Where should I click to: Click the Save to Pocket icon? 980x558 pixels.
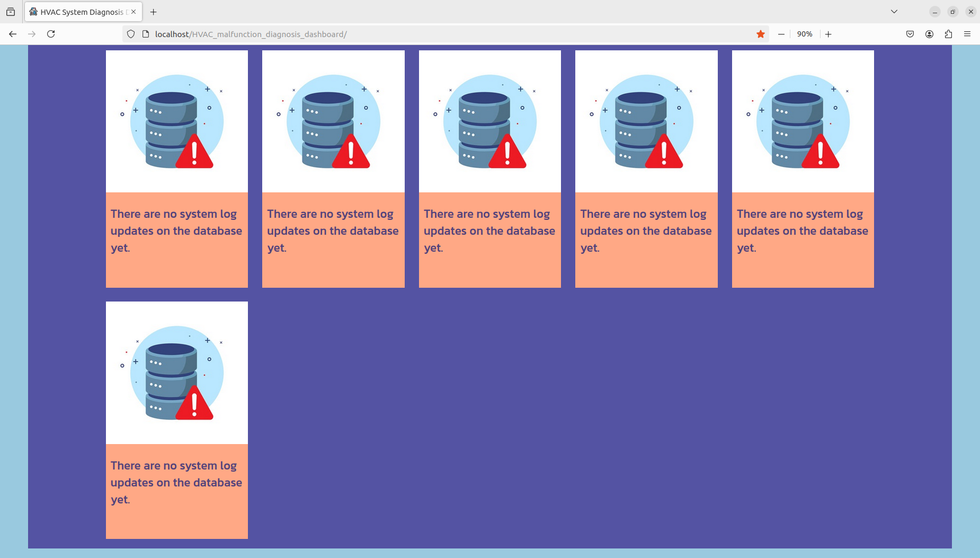coord(910,34)
